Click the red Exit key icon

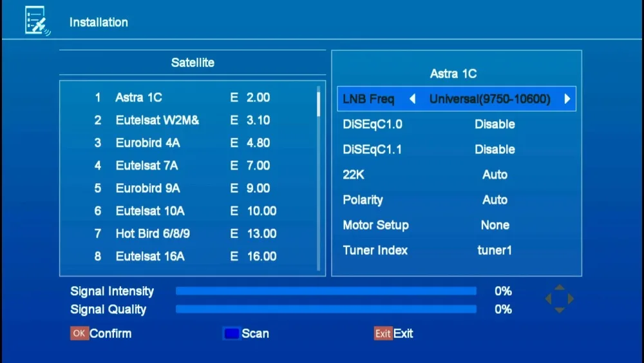coord(383,333)
